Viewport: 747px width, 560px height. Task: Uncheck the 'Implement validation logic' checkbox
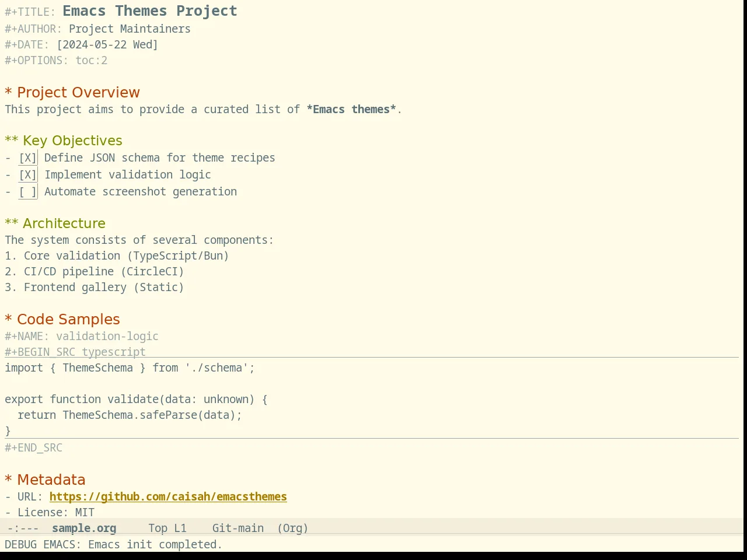(28, 175)
